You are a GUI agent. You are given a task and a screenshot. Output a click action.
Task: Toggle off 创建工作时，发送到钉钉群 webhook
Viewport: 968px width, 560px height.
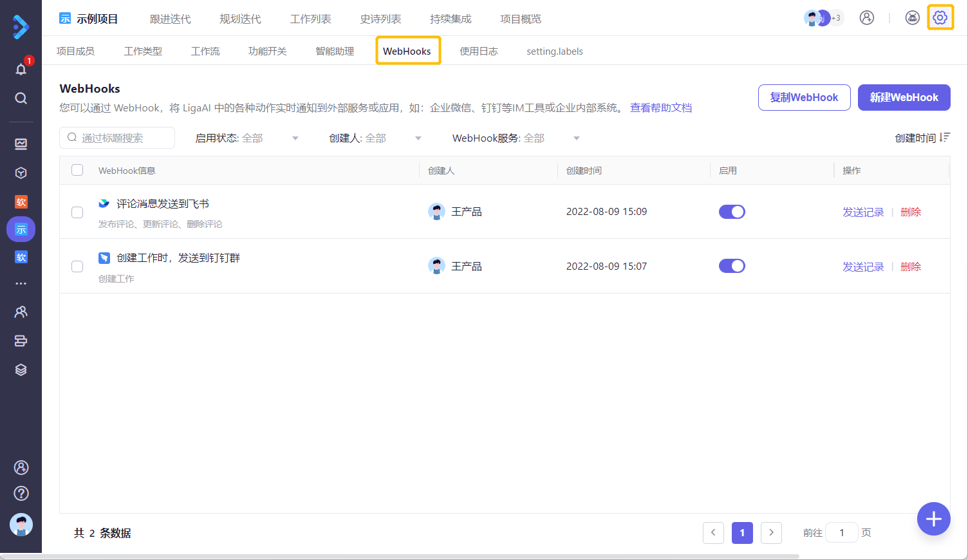point(732,266)
